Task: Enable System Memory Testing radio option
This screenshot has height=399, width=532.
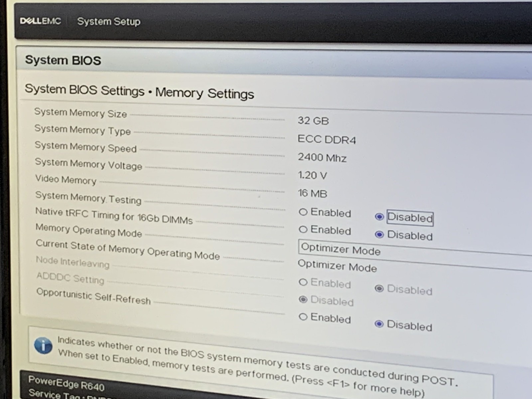Action: point(303,212)
